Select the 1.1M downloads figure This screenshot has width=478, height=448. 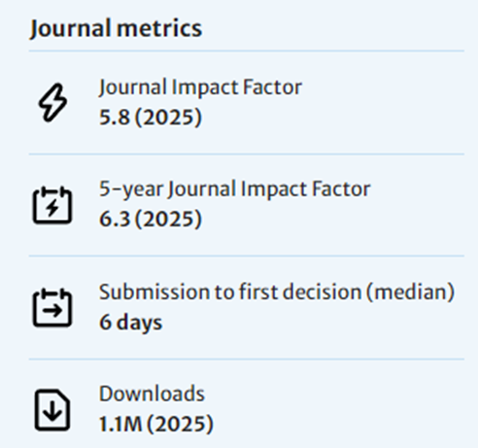click(120, 424)
